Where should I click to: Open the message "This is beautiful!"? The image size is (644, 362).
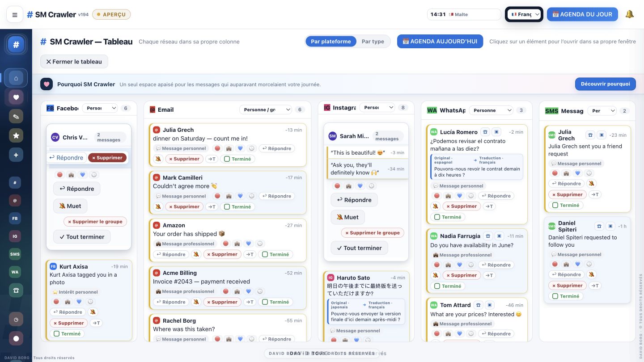click(368, 152)
